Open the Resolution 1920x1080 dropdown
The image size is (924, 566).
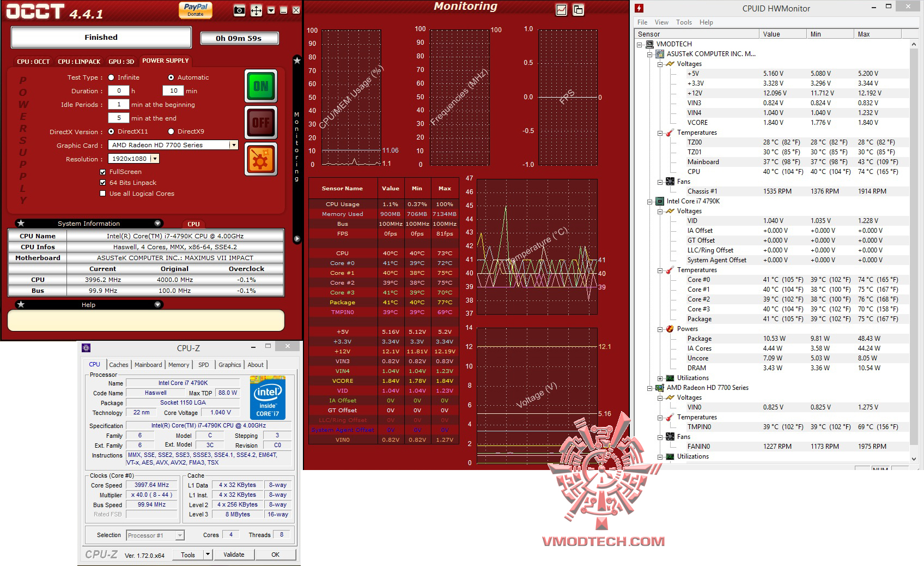[x=155, y=159]
